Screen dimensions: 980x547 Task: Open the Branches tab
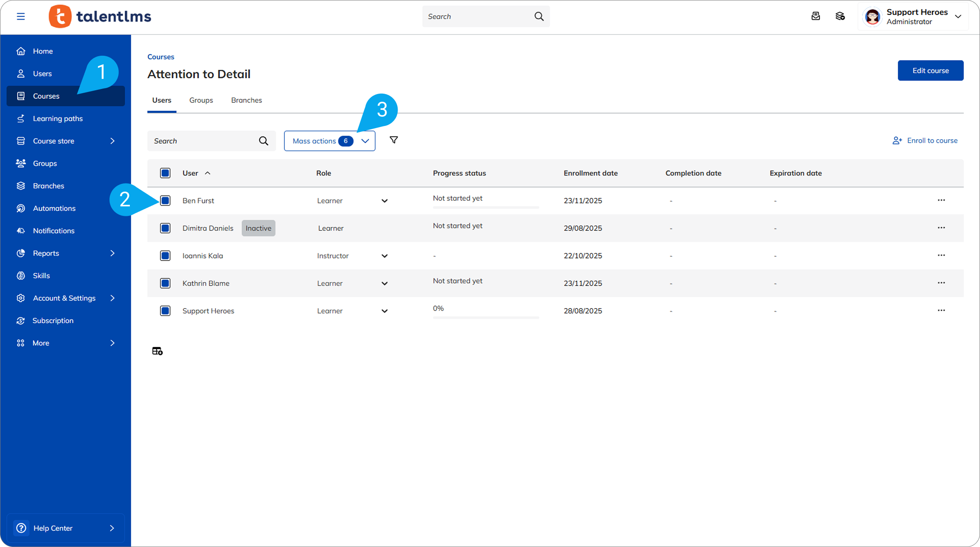point(246,100)
